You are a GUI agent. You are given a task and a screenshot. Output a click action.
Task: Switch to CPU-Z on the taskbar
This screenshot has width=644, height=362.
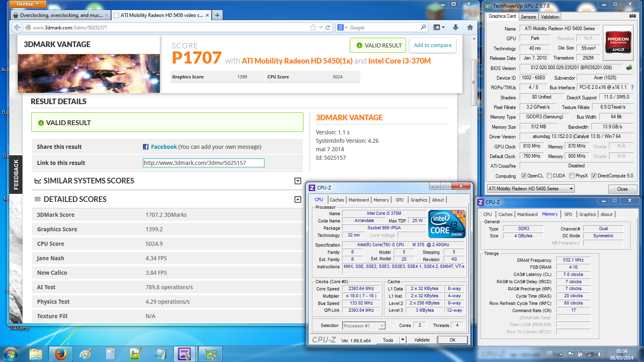click(x=185, y=354)
